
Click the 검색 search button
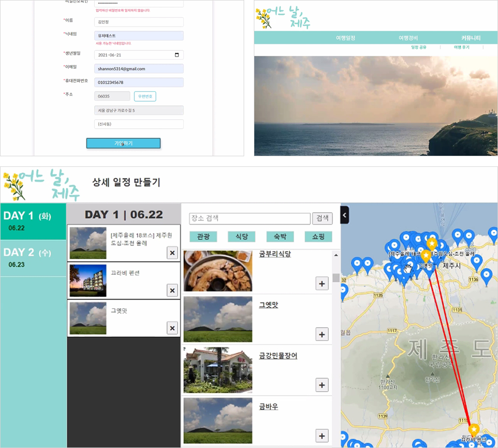click(x=322, y=218)
